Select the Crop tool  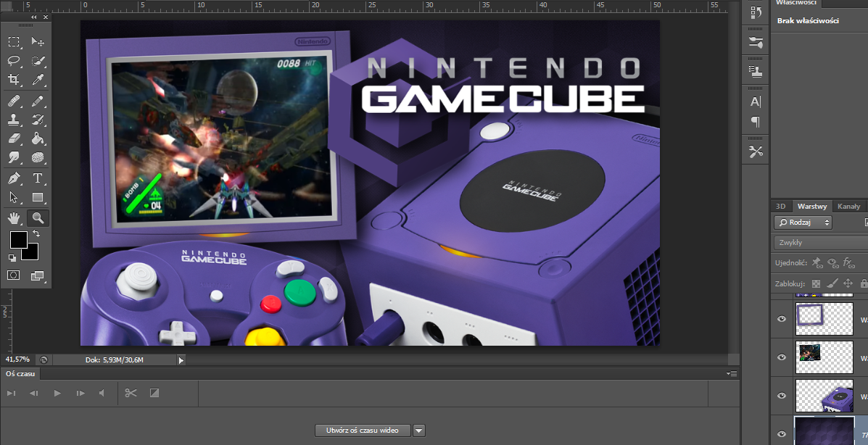tap(14, 80)
